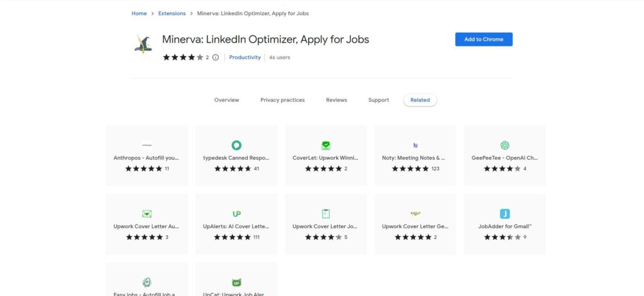
Task: Open the Anthropos autofill extension icon
Action: pos(147,145)
